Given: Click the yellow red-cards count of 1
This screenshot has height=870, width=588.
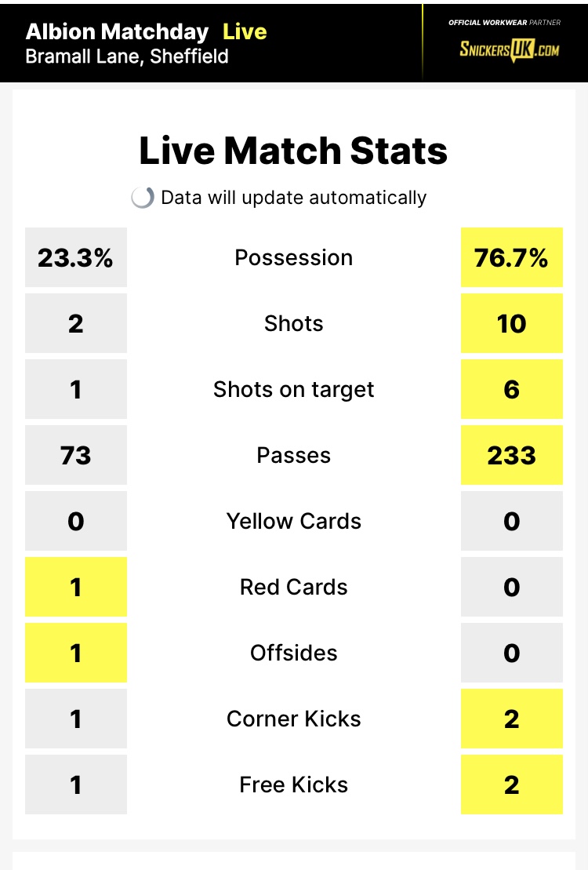Looking at the screenshot, I should click(x=76, y=587).
